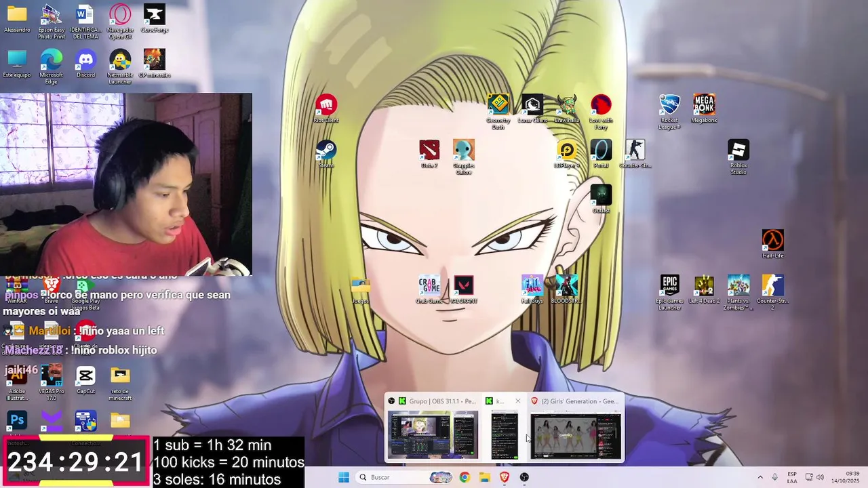
Task: Select the Brawlhalla desktop icon
Action: (x=566, y=108)
